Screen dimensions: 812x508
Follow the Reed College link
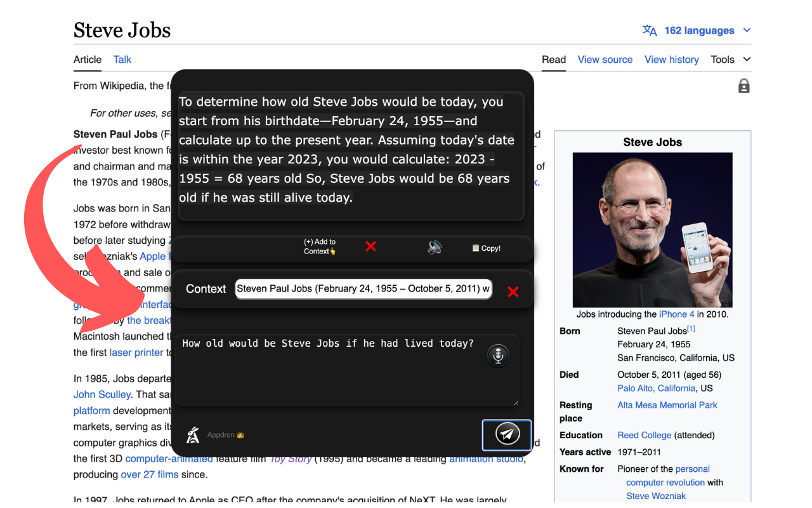point(645,435)
